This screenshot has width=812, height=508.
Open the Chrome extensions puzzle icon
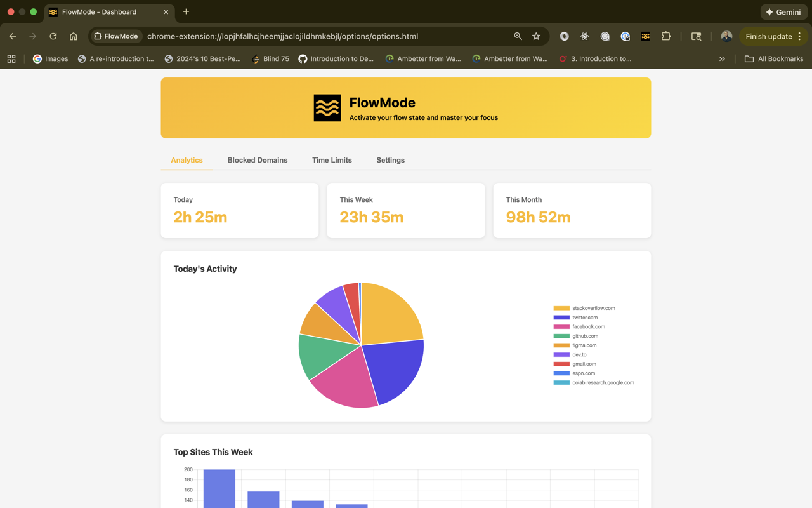pos(666,36)
